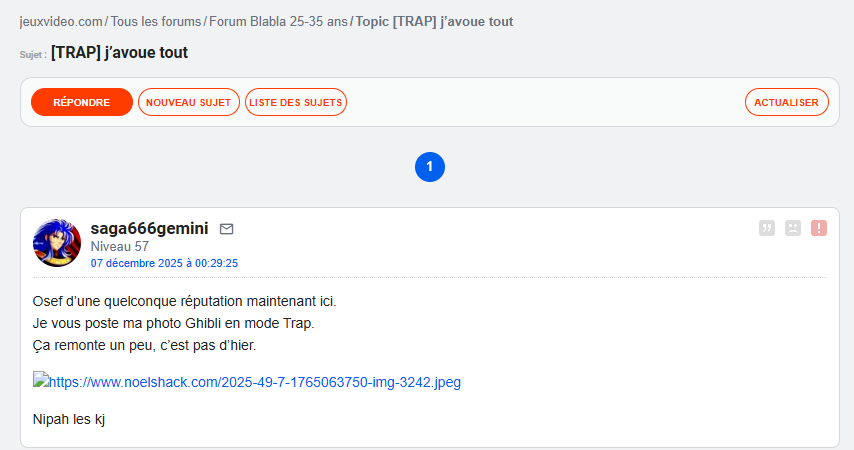Open LISTE DES SUJETS

(296, 102)
